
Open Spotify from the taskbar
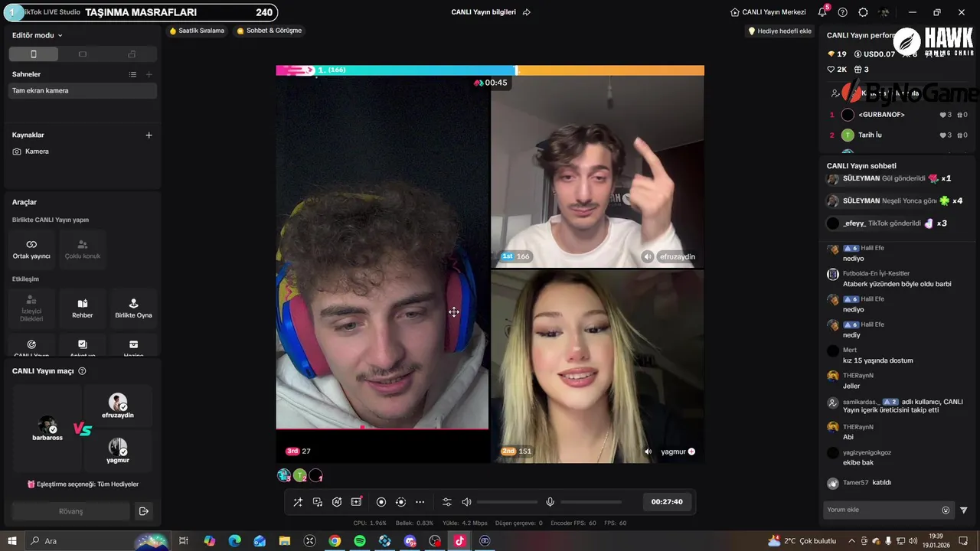click(360, 541)
